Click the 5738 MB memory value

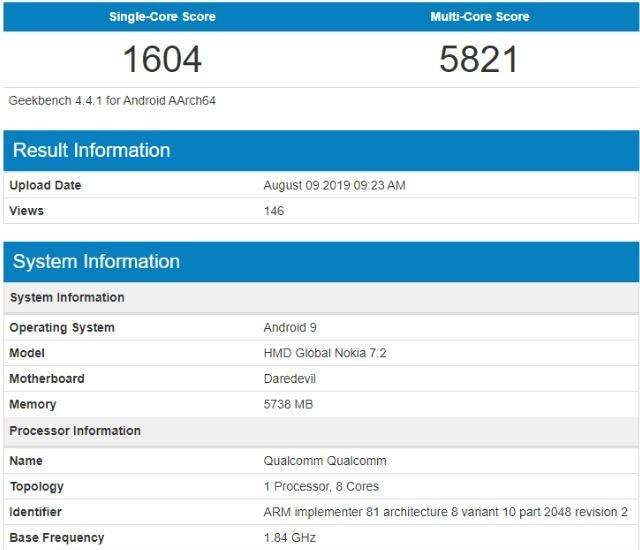click(x=287, y=405)
